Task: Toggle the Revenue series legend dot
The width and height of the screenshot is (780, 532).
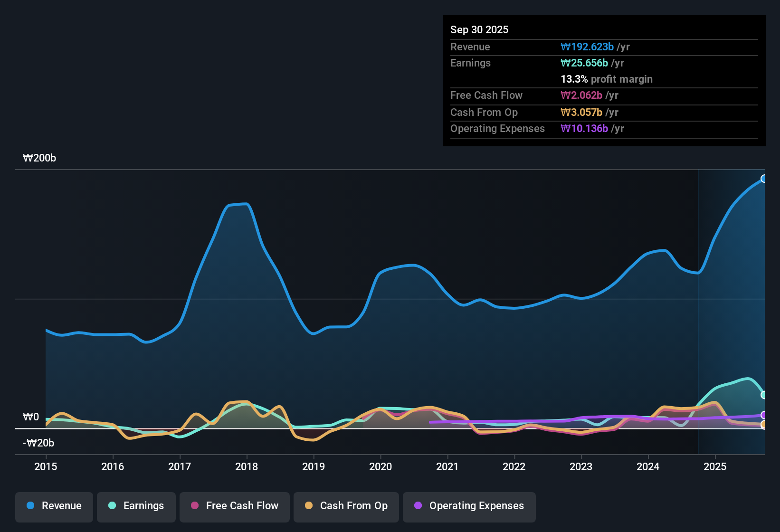Action: (30, 506)
